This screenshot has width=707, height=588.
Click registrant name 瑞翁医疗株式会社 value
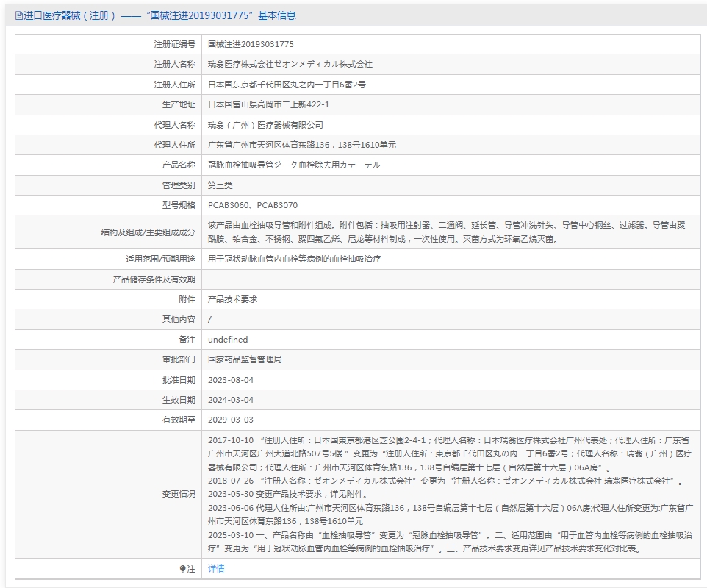290,64
